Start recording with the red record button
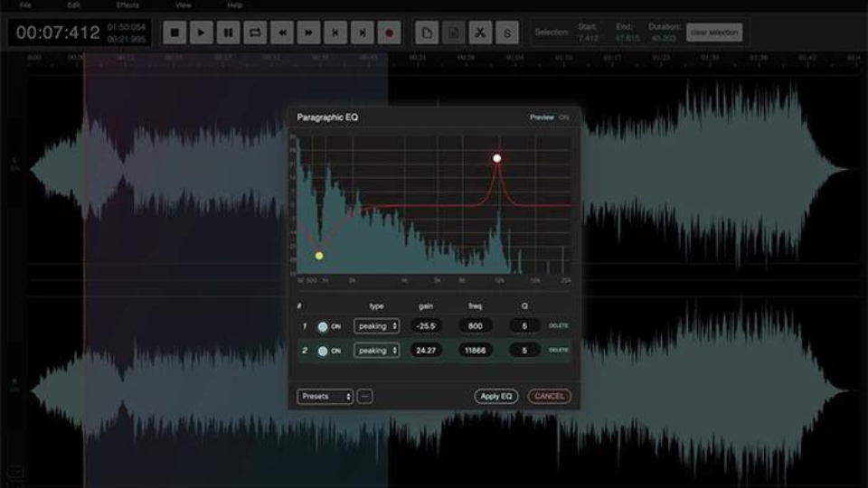 (389, 33)
